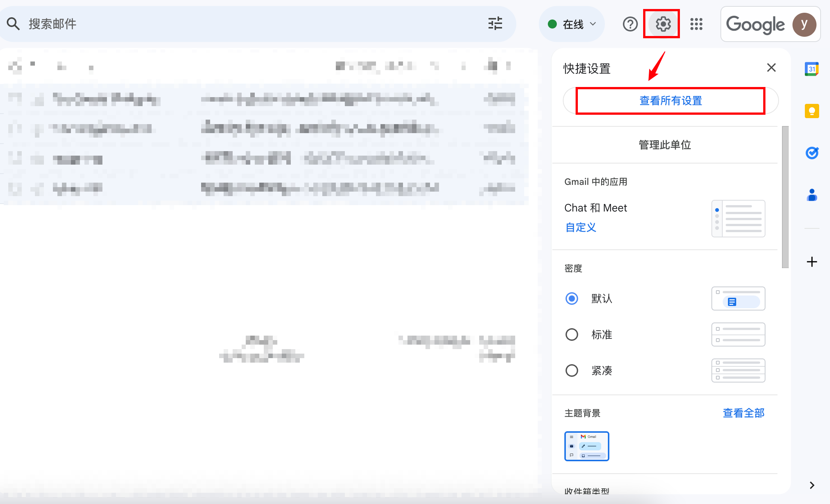Open Contacts side panel icon
The image size is (830, 504).
pyautogui.click(x=812, y=195)
